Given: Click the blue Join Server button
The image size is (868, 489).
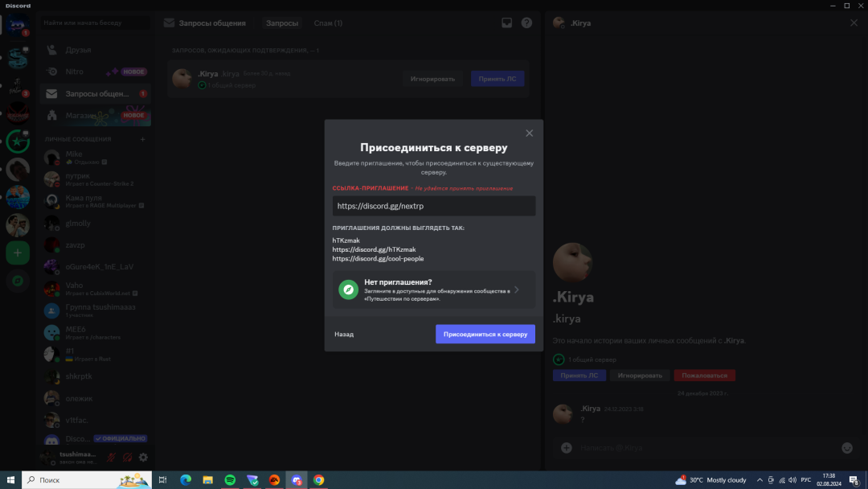Looking at the screenshot, I should coord(485,334).
